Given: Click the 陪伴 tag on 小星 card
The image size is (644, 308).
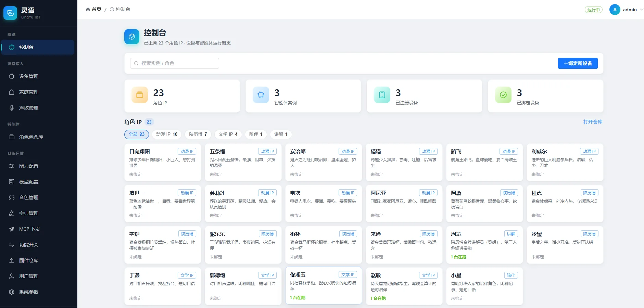Looking at the screenshot, I should [x=511, y=275].
